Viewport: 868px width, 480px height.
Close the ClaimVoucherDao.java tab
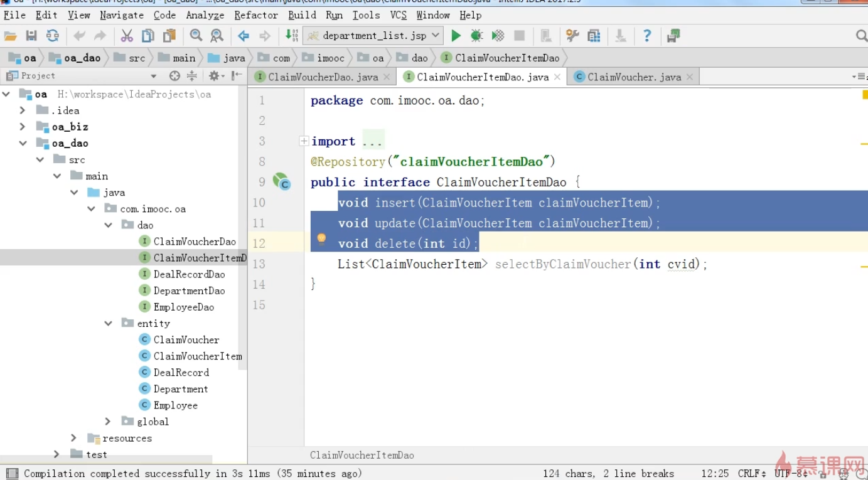(387, 77)
